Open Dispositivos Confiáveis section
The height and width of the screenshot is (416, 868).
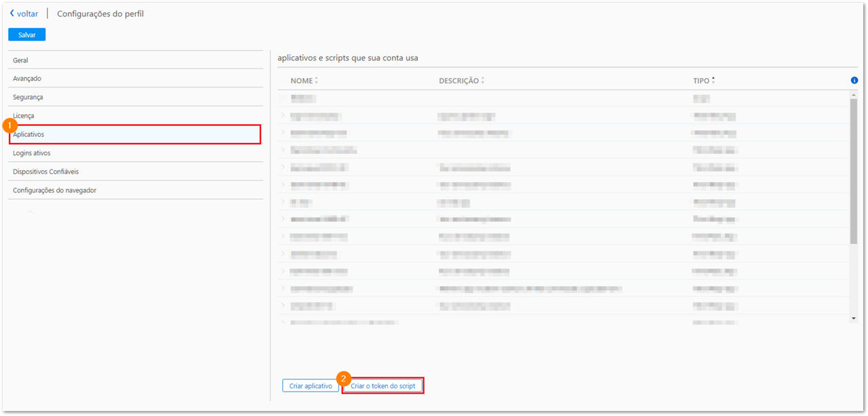pyautogui.click(x=136, y=171)
